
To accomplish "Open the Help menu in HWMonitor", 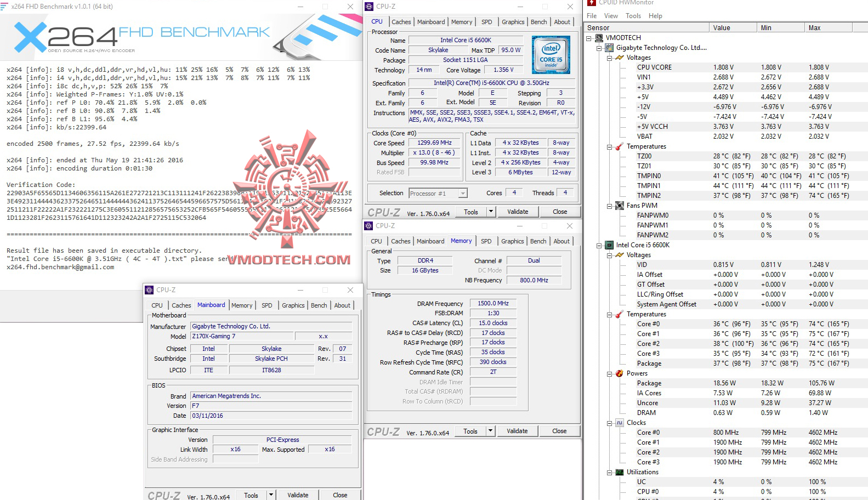I will (655, 16).
